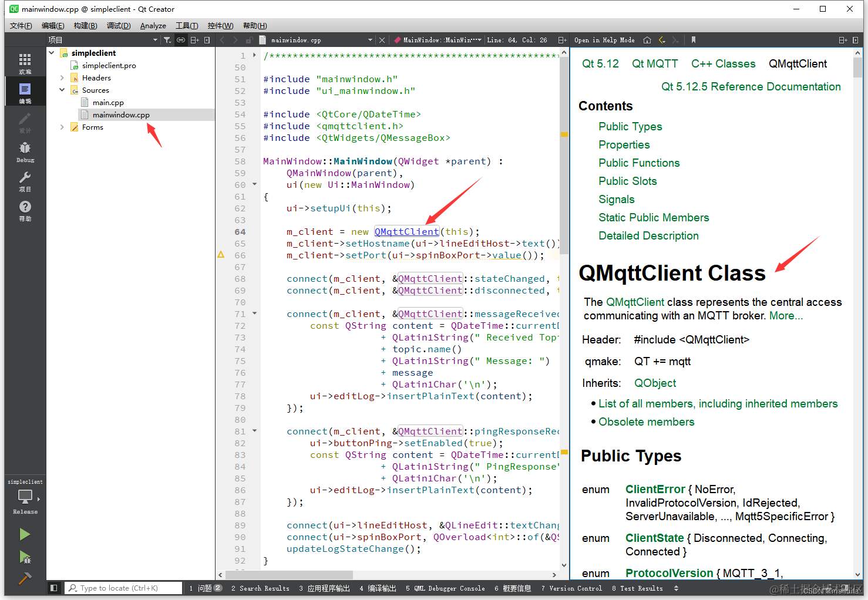Show the QML Debugger Console pane
The image size is (868, 600).
[445, 588]
